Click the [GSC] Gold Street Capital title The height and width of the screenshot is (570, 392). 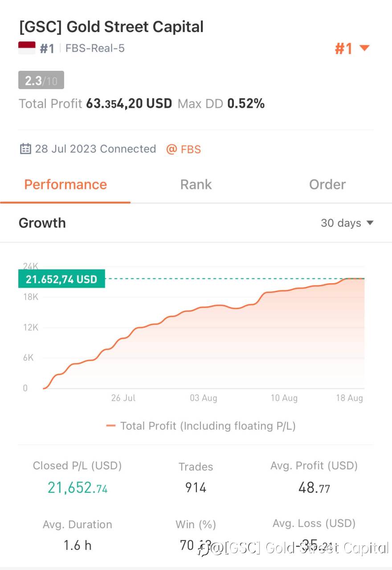(111, 27)
